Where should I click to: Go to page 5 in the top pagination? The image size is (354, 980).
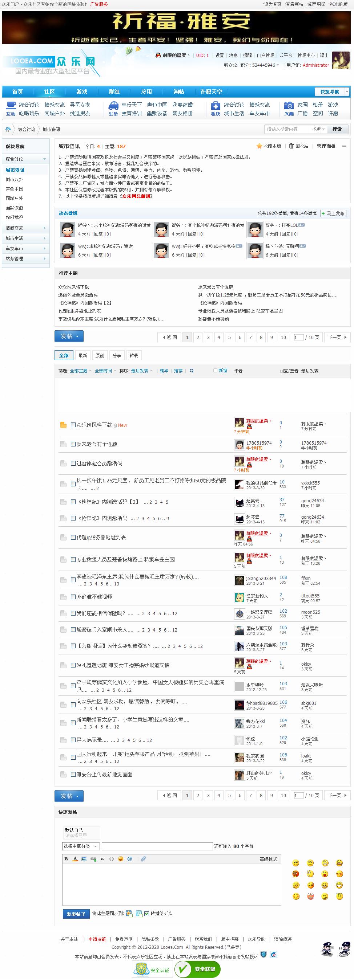[x=229, y=337]
